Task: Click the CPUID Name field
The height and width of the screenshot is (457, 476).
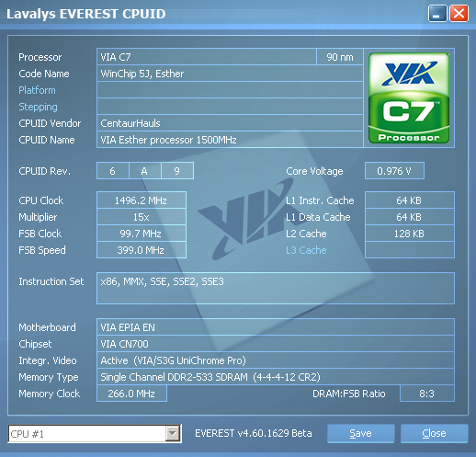Action: point(230,140)
